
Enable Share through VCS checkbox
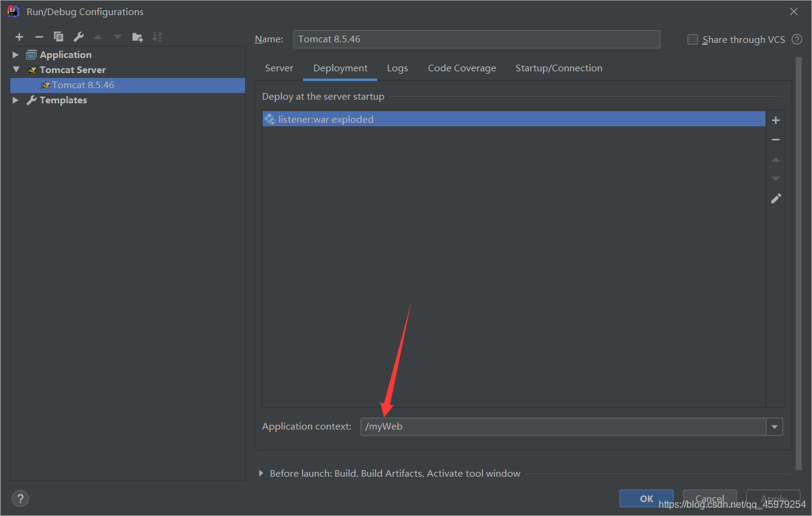[x=692, y=39]
